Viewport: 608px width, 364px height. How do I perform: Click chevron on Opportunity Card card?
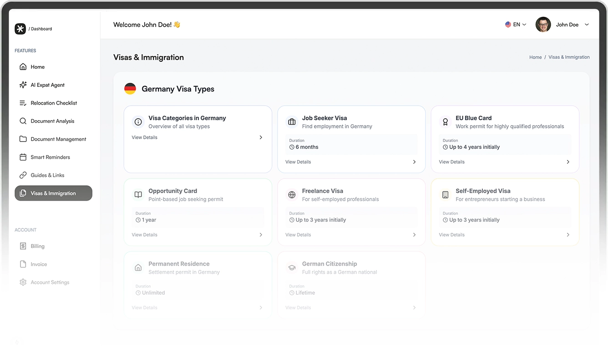[261, 235]
